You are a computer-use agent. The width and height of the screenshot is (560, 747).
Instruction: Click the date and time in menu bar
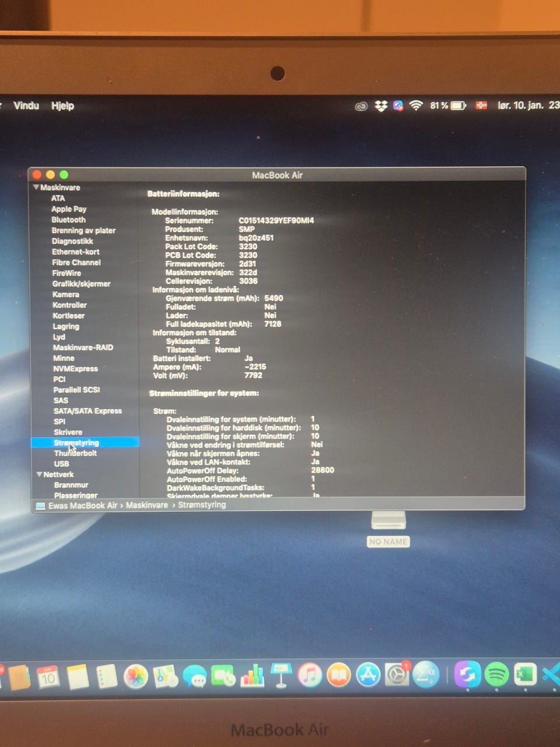(x=528, y=106)
